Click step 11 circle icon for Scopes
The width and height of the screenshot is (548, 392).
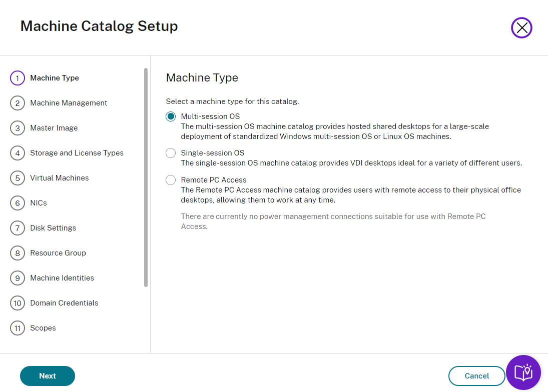click(x=18, y=328)
